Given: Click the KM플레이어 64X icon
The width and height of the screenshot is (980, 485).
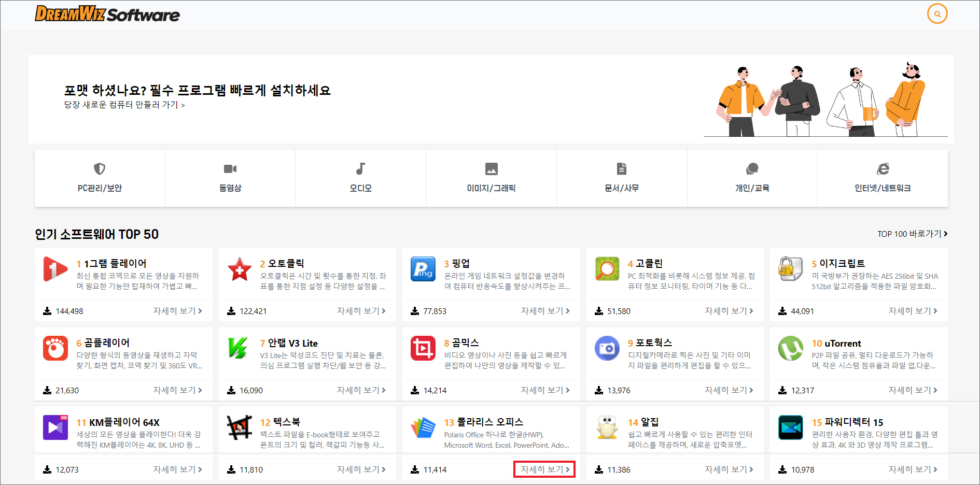Looking at the screenshot, I should click(x=55, y=427).
